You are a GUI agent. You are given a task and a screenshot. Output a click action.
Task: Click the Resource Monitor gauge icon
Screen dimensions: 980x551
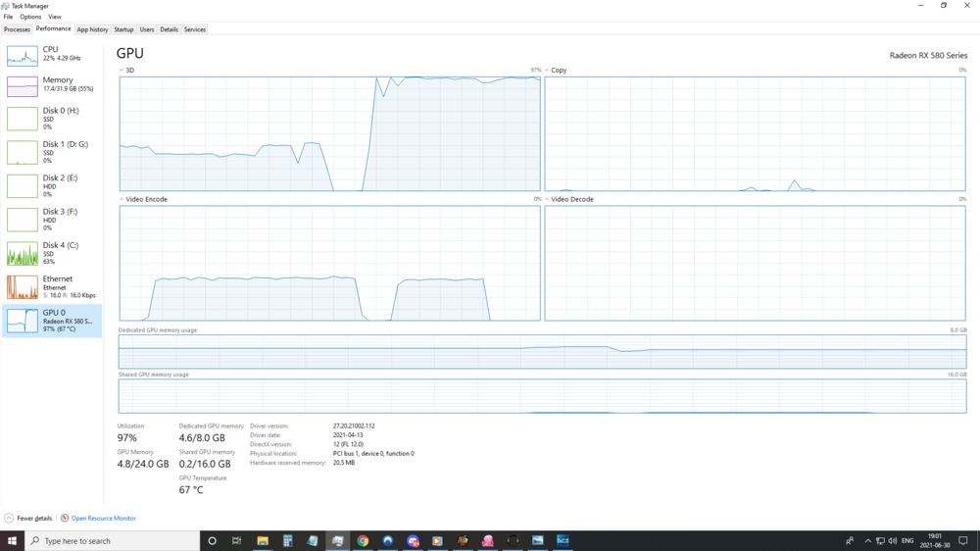point(65,518)
